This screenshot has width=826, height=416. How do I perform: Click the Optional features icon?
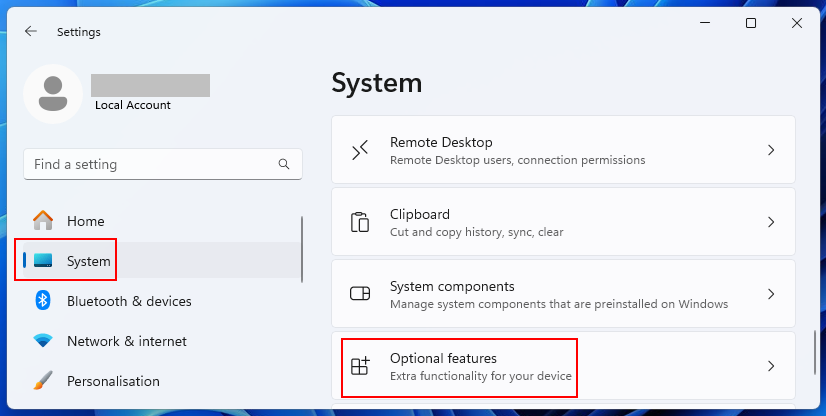point(360,366)
